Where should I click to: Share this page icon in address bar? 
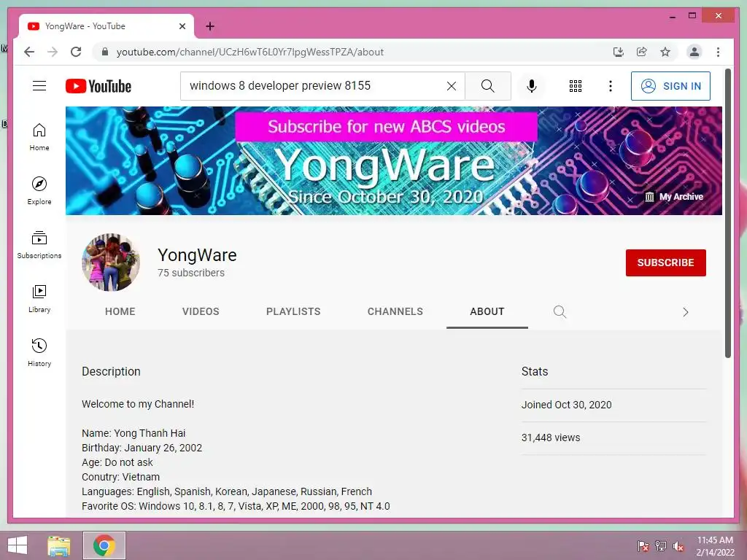point(642,52)
